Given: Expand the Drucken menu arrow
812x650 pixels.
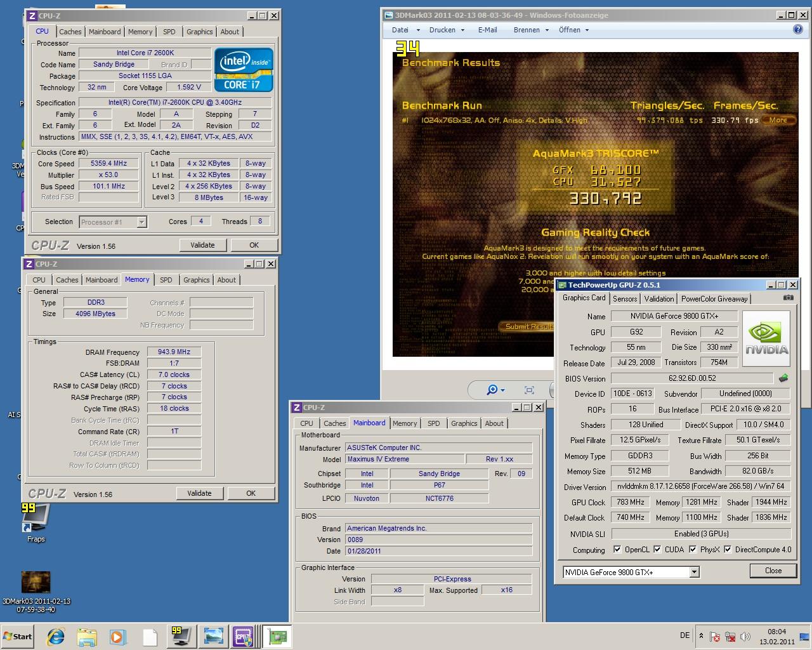Looking at the screenshot, I should click(x=462, y=30).
